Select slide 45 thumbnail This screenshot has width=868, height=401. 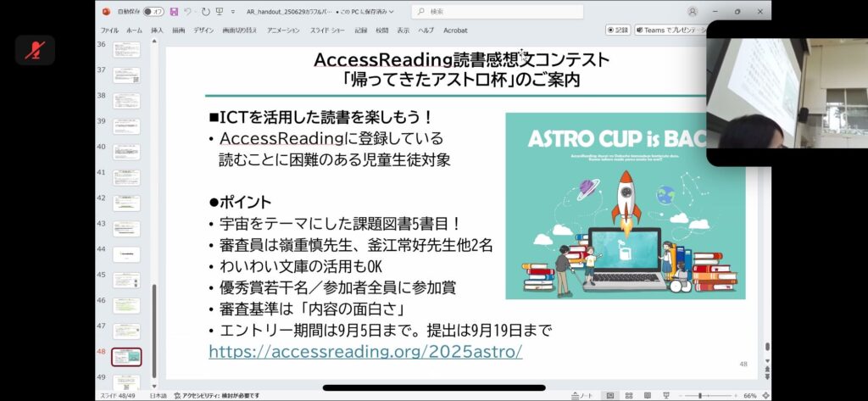(127, 281)
